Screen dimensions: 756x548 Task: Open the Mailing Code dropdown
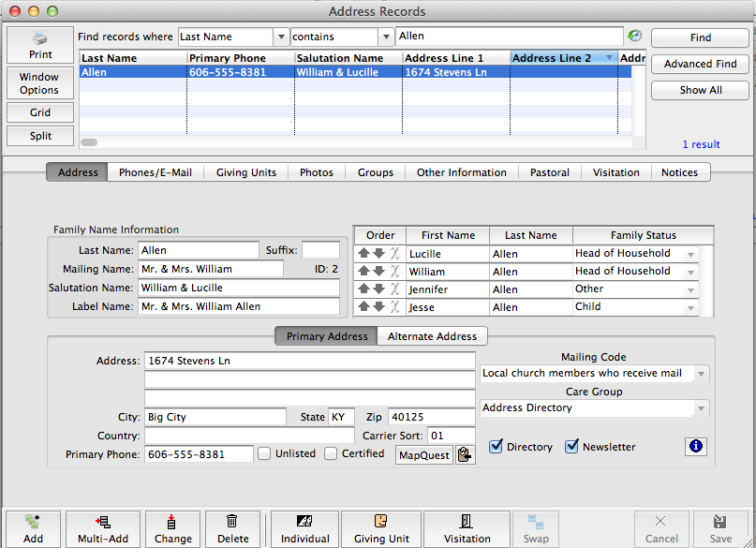tap(702, 374)
